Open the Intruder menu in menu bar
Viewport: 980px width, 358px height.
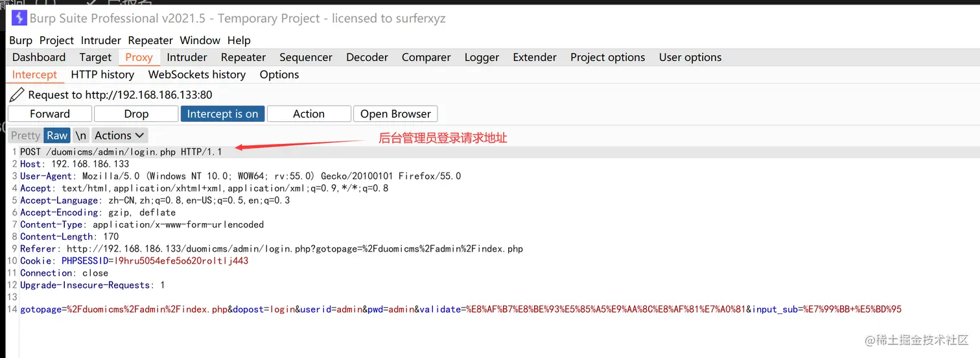pos(101,40)
